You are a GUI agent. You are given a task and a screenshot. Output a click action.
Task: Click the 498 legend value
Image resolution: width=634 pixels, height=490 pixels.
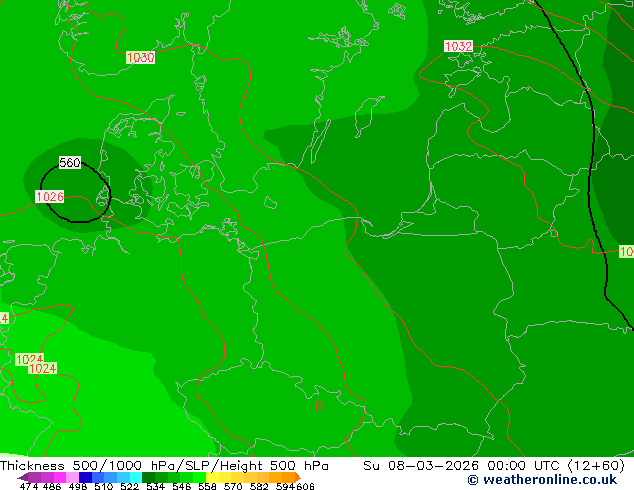(x=78, y=486)
